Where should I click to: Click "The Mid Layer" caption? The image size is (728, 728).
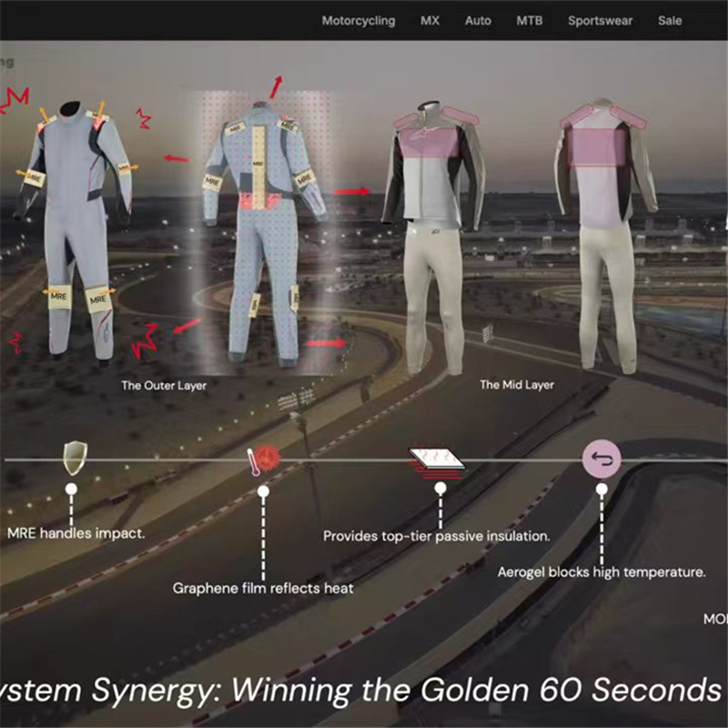click(517, 385)
